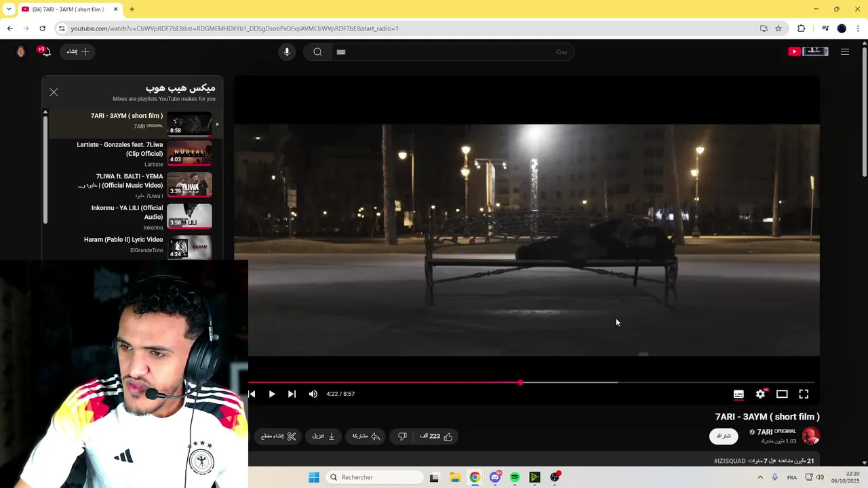
Task: Open taskbar volume control
Action: [820, 477]
